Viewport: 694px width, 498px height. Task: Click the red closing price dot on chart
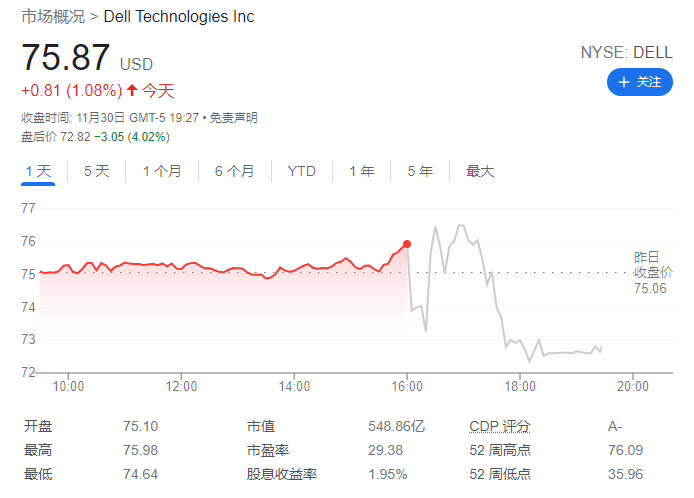pyautogui.click(x=407, y=244)
